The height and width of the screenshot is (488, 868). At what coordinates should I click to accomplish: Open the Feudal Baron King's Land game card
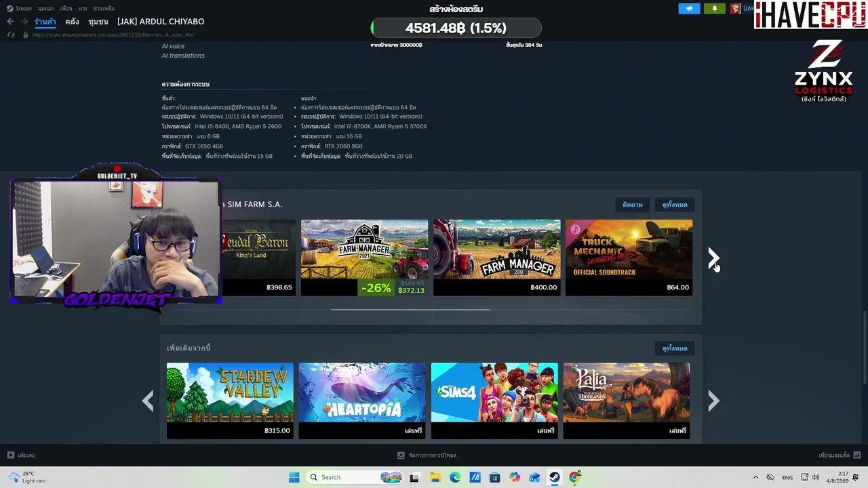pyautogui.click(x=259, y=258)
